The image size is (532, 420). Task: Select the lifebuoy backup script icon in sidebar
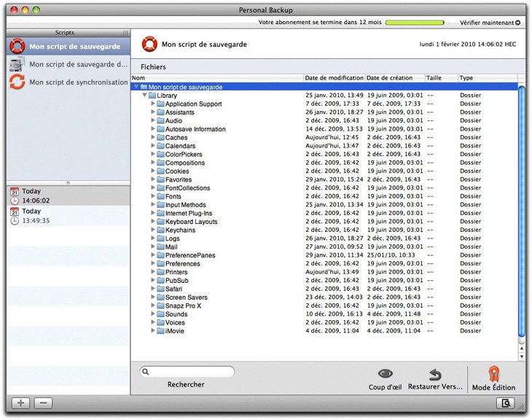17,46
